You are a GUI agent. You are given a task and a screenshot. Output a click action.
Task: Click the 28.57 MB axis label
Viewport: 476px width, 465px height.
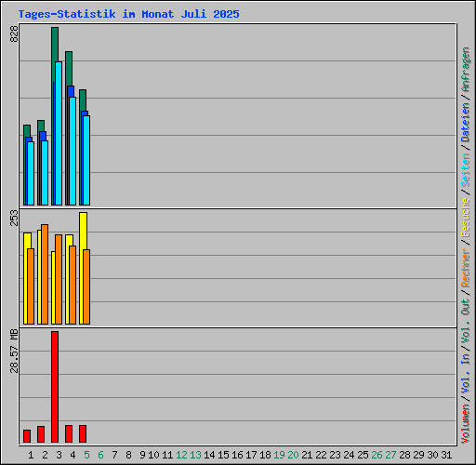[x=14, y=351]
